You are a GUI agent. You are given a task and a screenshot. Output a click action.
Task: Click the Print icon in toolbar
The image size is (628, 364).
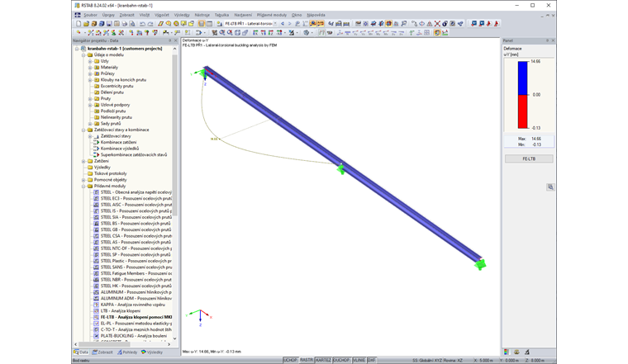click(x=125, y=24)
